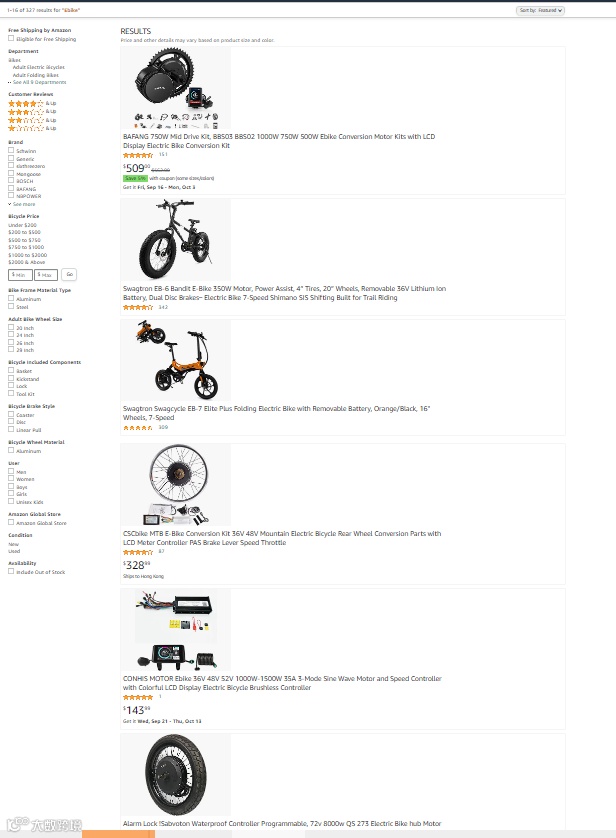Tick the Aluminum frame material checkbox
This screenshot has width=616, height=838.
tap(11, 299)
